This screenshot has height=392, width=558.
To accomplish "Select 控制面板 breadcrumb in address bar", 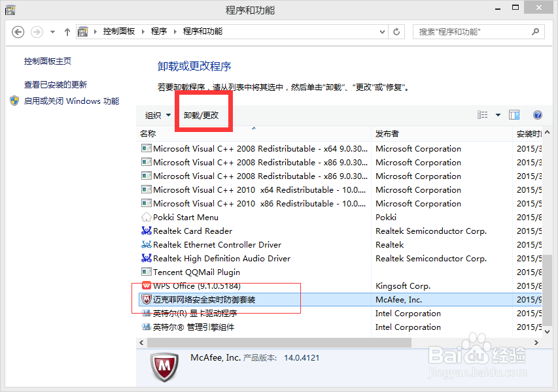I will coord(119,31).
